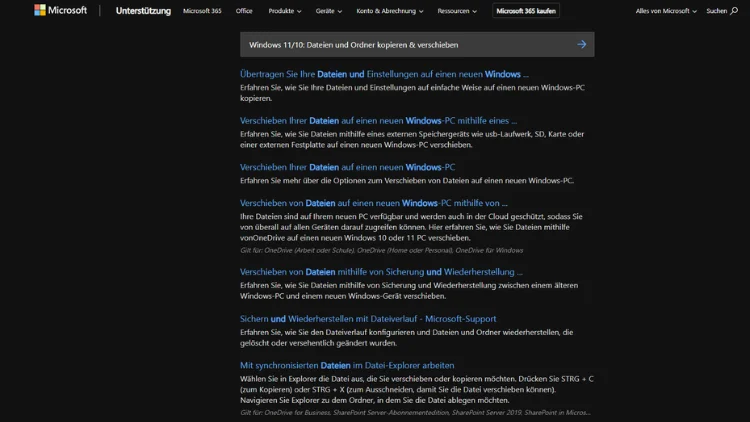The height and width of the screenshot is (422, 750).
Task: Open result Verschieben Ihrer Dateien mithilfe eines ...
Action: (378, 121)
